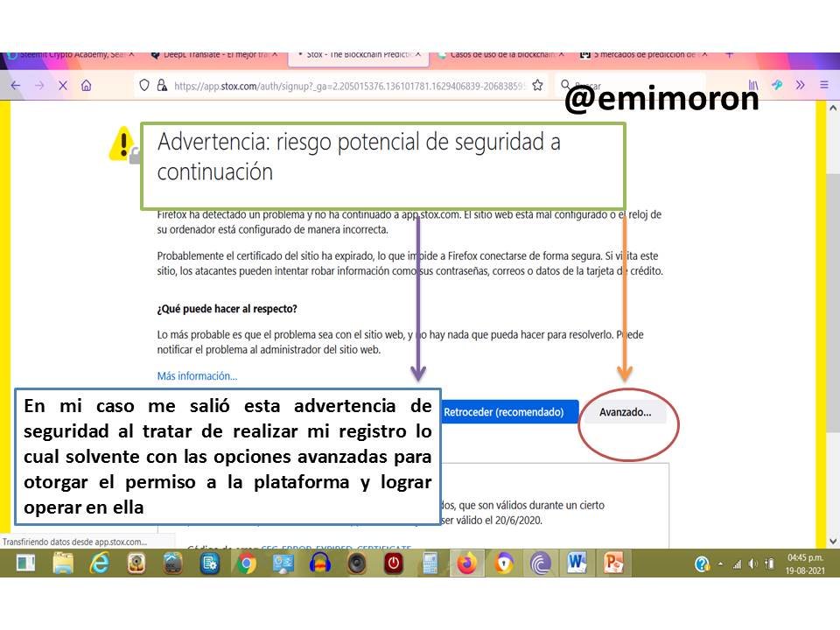The height and width of the screenshot is (630, 840).
Task: Open the purple lock browser taskbar icon
Action: click(504, 563)
